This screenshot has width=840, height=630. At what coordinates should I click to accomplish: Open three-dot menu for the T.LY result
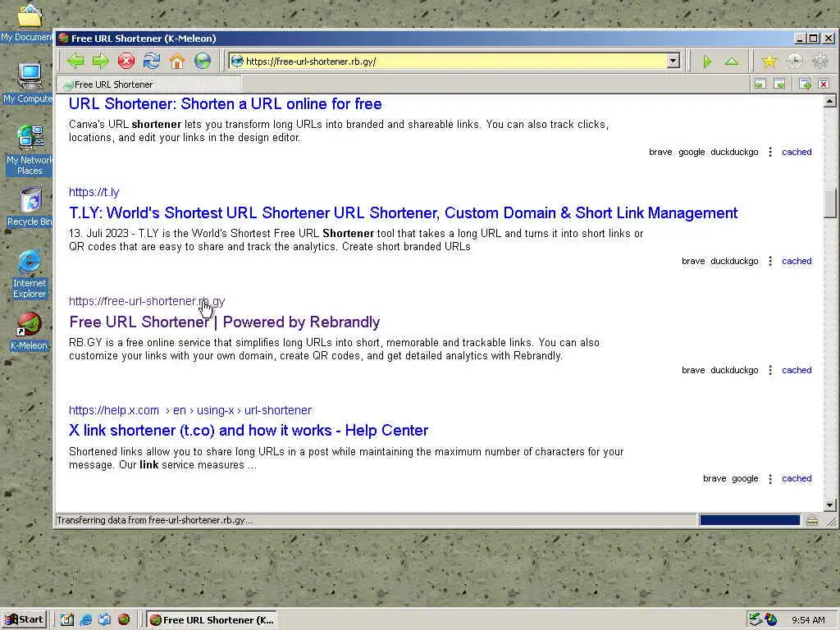tap(770, 262)
